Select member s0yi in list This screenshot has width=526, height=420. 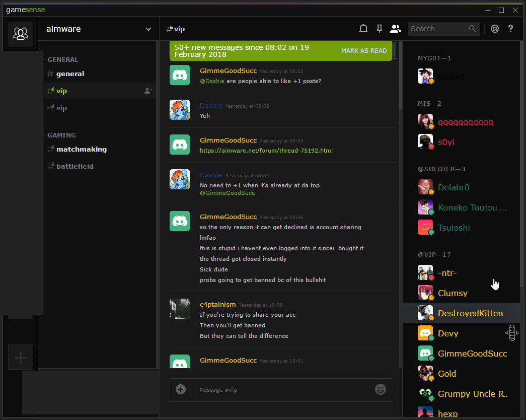pyautogui.click(x=461, y=142)
